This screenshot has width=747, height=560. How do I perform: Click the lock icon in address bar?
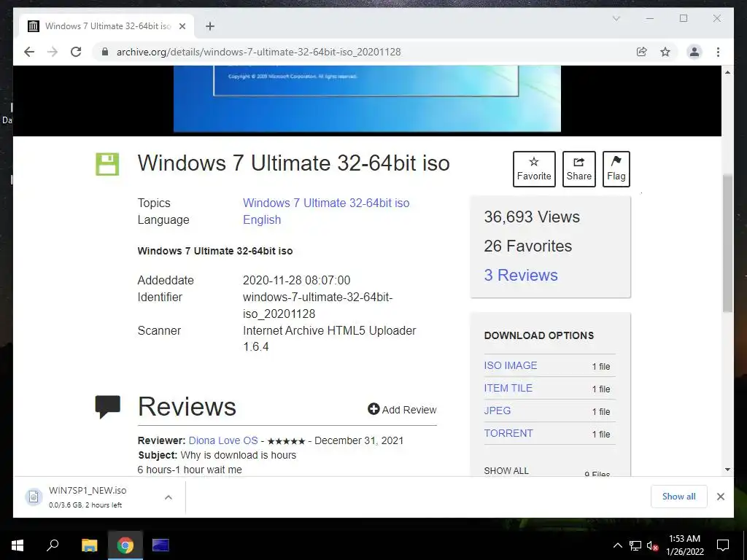point(105,52)
